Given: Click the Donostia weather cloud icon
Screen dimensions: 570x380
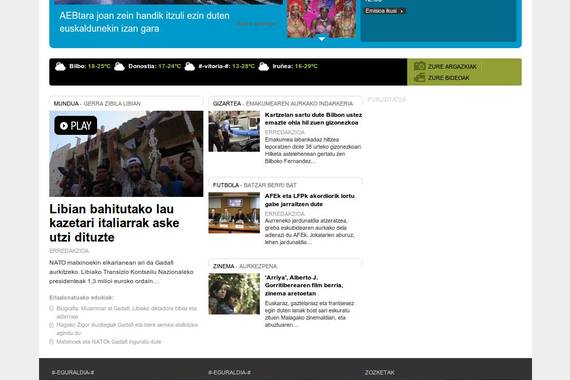Looking at the screenshot, I should pos(119,67).
